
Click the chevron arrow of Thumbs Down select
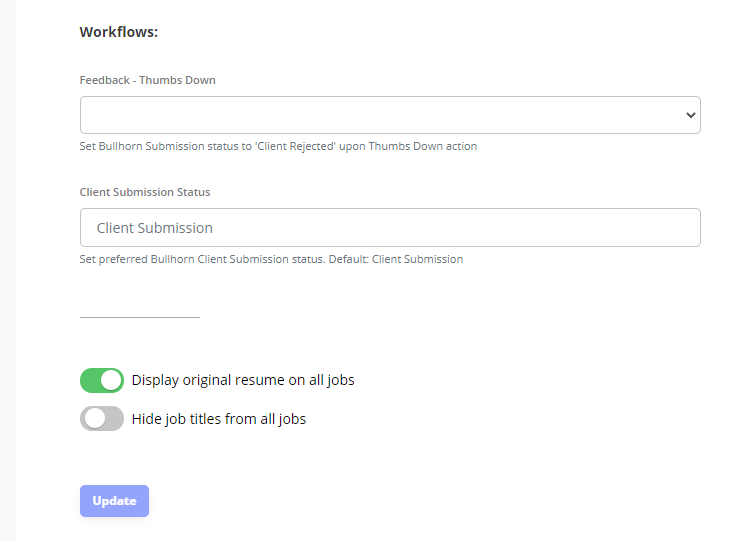click(690, 115)
